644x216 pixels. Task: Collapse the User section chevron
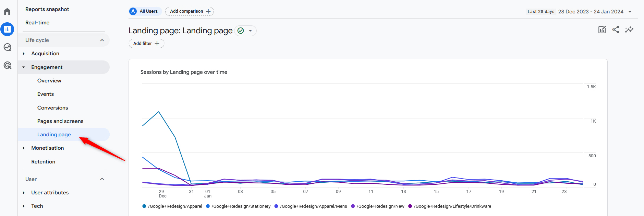[102, 179]
